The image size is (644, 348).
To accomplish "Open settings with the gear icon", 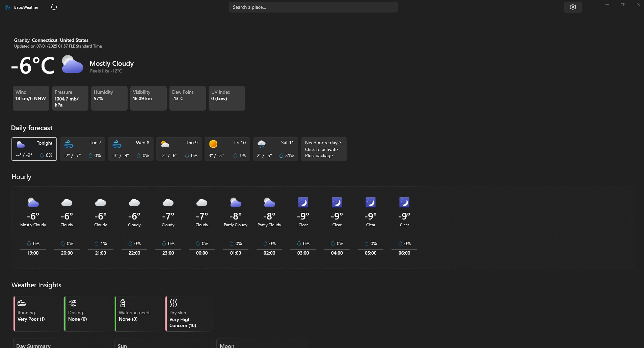I will (x=573, y=7).
